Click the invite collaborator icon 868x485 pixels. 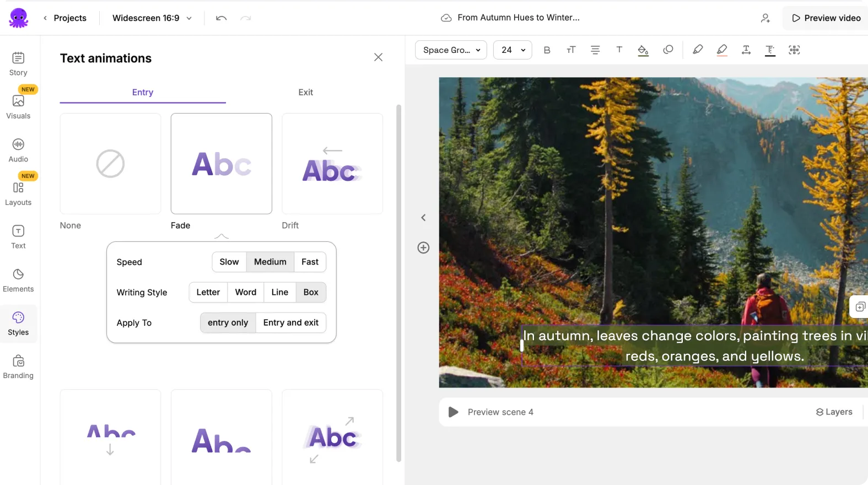(765, 18)
